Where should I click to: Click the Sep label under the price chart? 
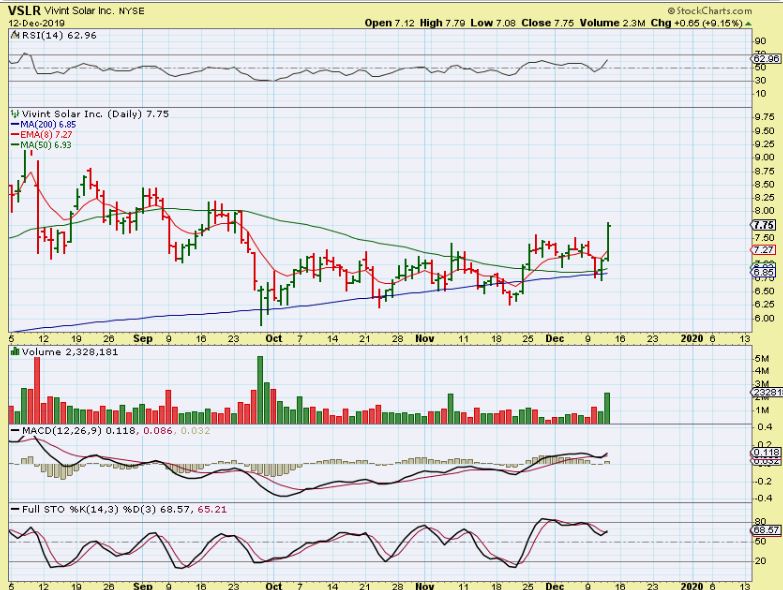tap(143, 338)
